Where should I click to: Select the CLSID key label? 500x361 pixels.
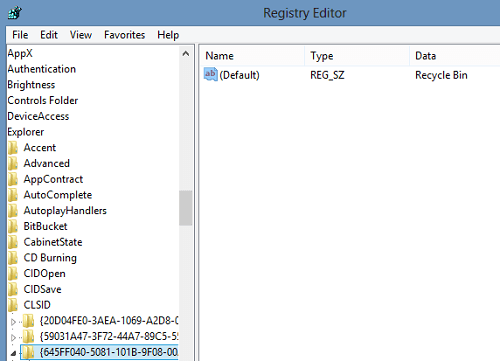click(x=37, y=305)
